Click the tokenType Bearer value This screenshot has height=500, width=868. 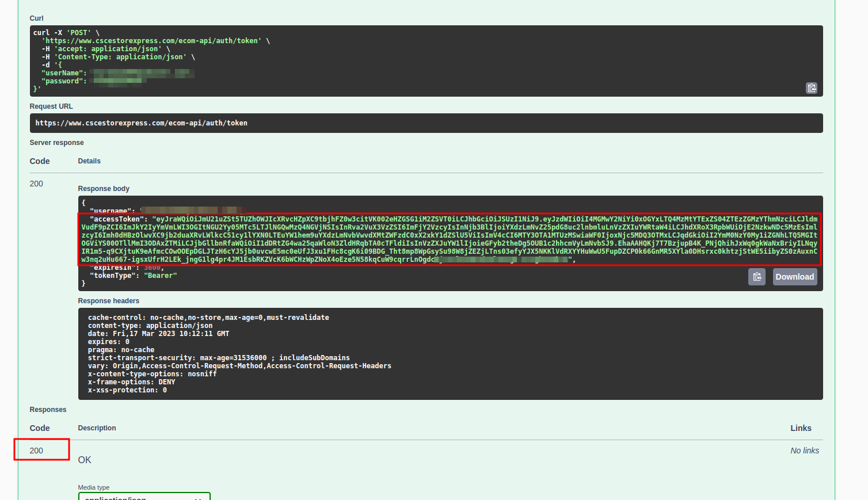pyautogui.click(x=160, y=275)
